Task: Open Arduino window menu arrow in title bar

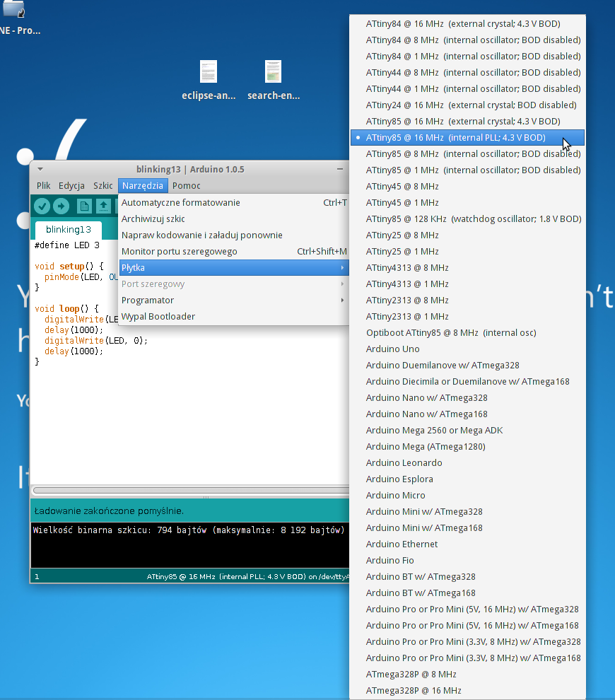Action: coord(40,169)
